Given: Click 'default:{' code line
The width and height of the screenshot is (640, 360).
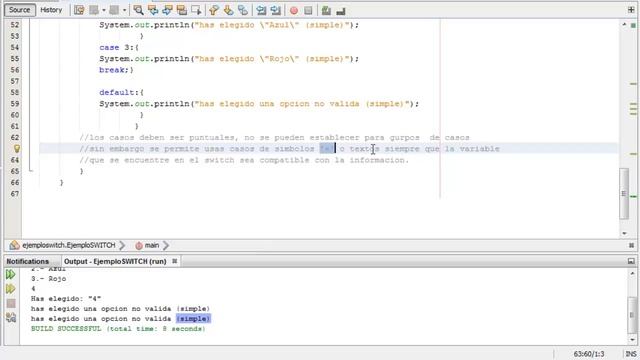Looking at the screenshot, I should 122,93.
